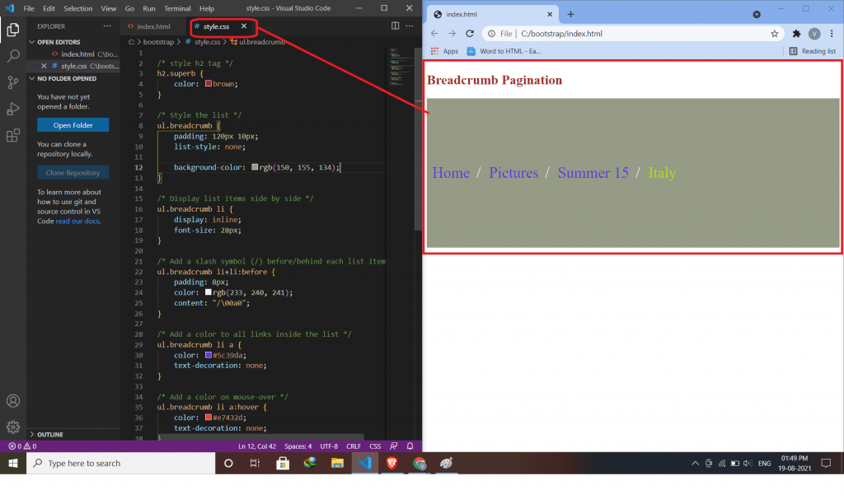This screenshot has width=844, height=504.
Task: Reload the page in Chrome
Action: (x=470, y=34)
